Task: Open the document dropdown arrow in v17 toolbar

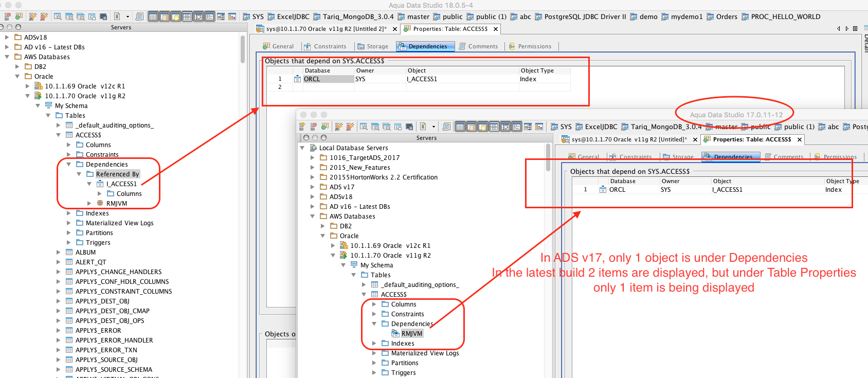Action: point(433,127)
